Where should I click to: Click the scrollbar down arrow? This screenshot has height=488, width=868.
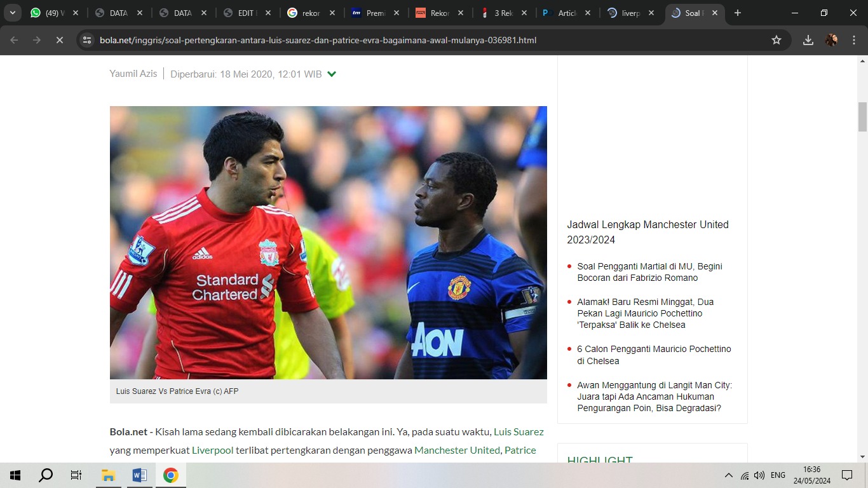[862, 456]
